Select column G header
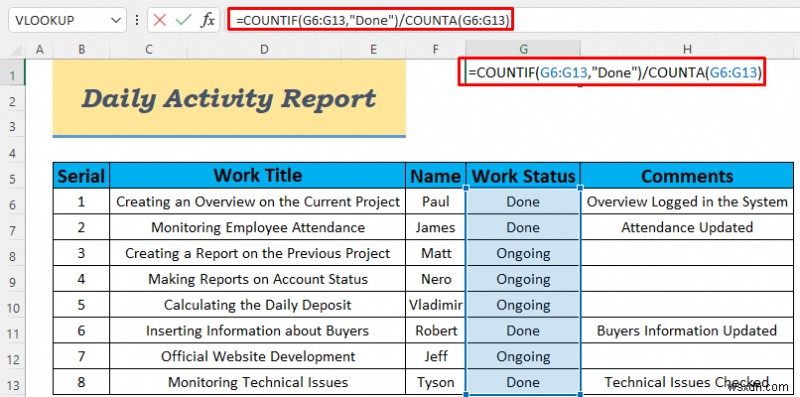 point(523,49)
